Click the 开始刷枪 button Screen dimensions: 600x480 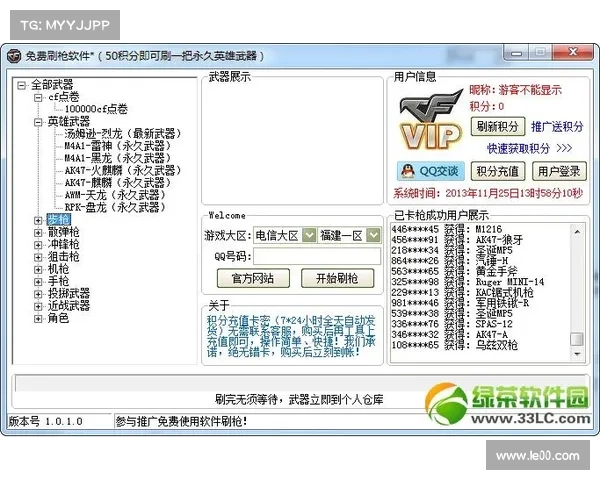[337, 278]
